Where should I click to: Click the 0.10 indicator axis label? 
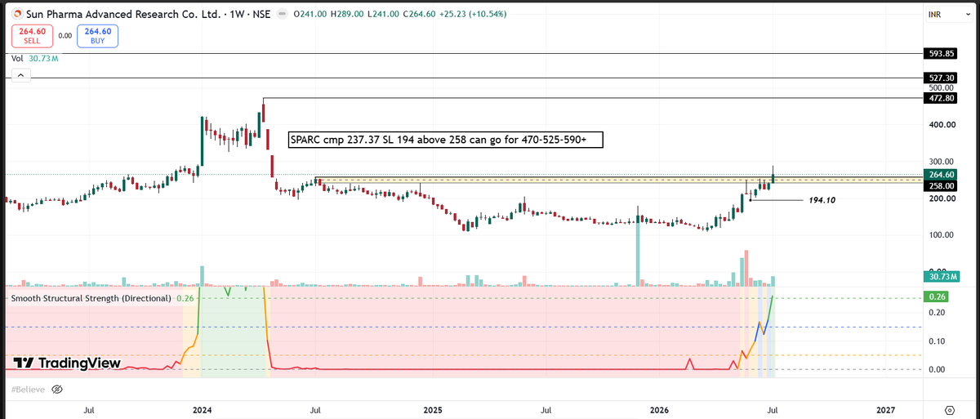pyautogui.click(x=938, y=341)
